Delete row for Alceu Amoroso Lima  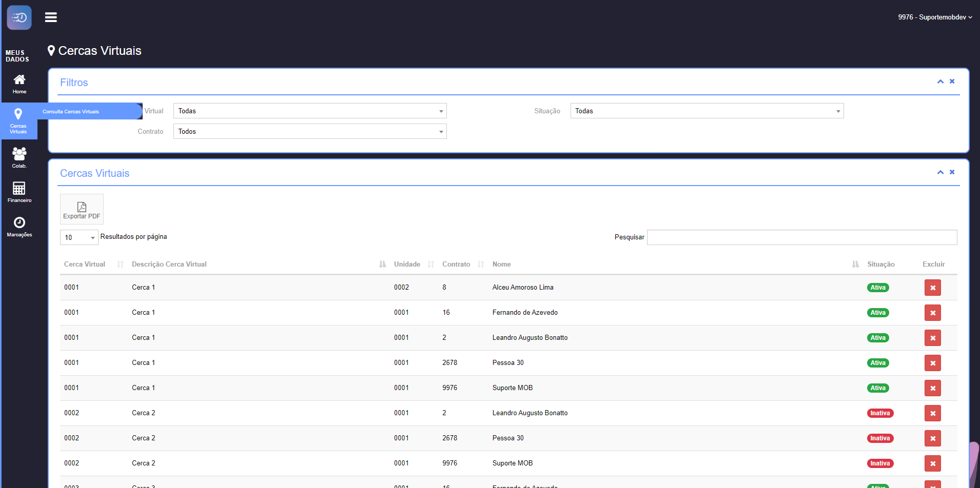[x=932, y=288]
